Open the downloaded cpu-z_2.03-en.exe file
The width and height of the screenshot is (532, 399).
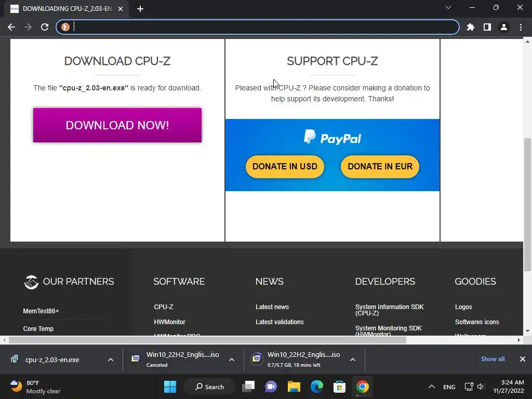[x=52, y=360]
